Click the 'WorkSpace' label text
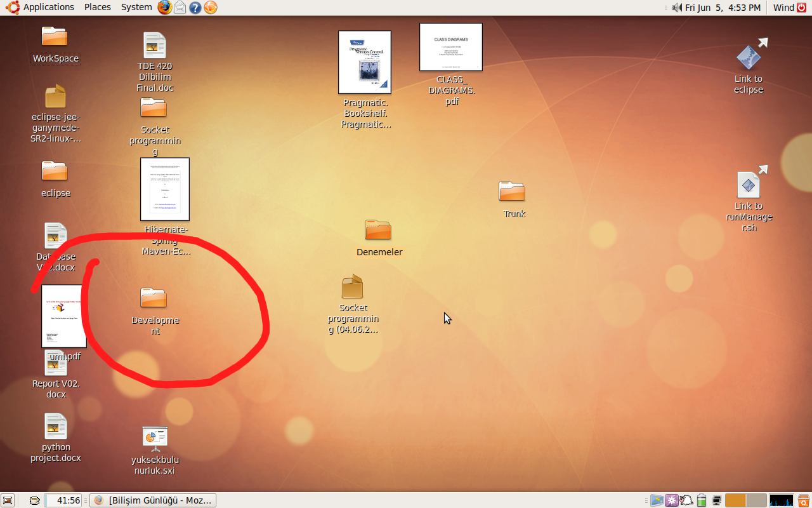 [x=56, y=58]
